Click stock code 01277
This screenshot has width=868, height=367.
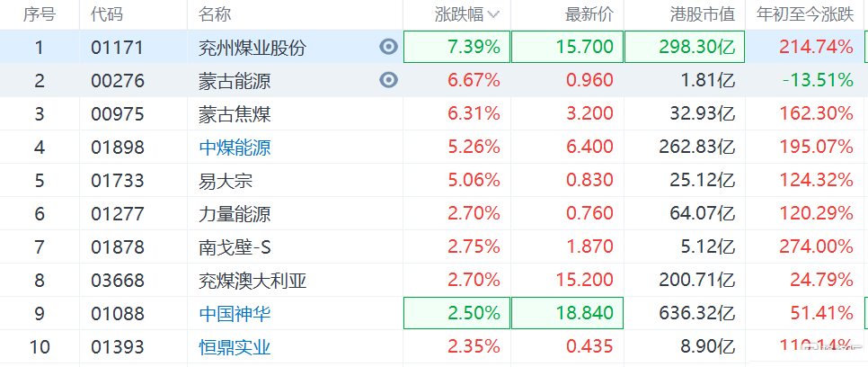117,213
